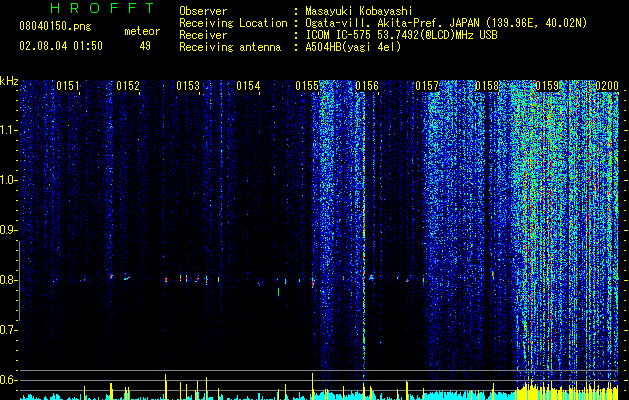The height and width of the screenshot is (400, 629).
Task: Click the 0152 time marker
Action: coord(128,86)
